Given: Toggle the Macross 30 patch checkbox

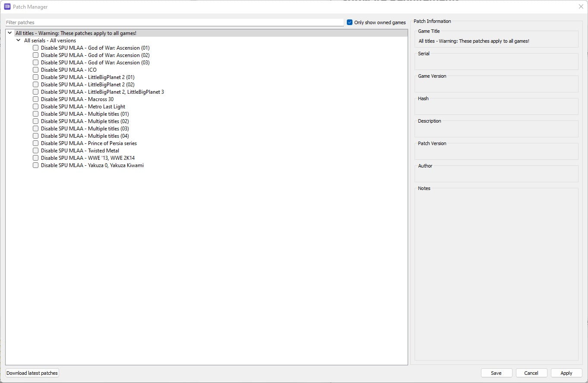Looking at the screenshot, I should [36, 99].
